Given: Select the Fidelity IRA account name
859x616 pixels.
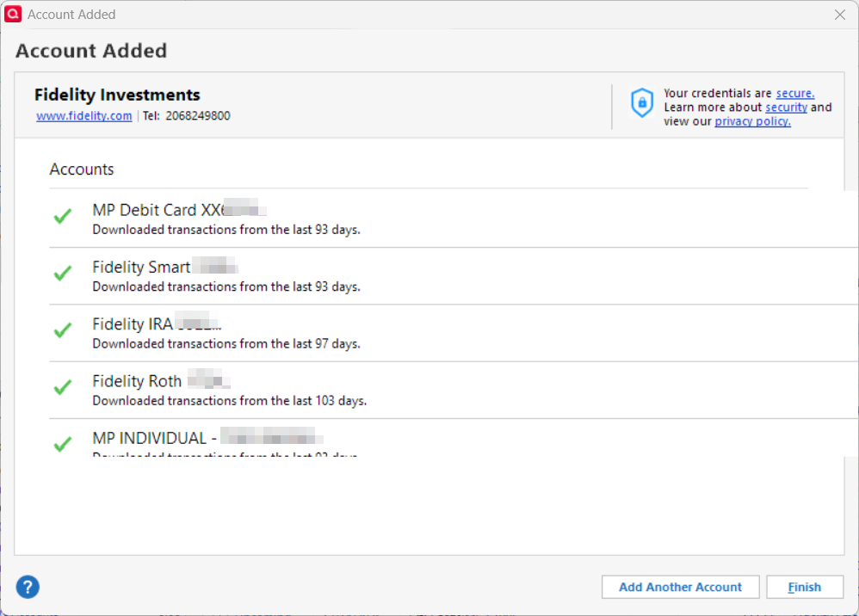Looking at the screenshot, I should [157, 324].
